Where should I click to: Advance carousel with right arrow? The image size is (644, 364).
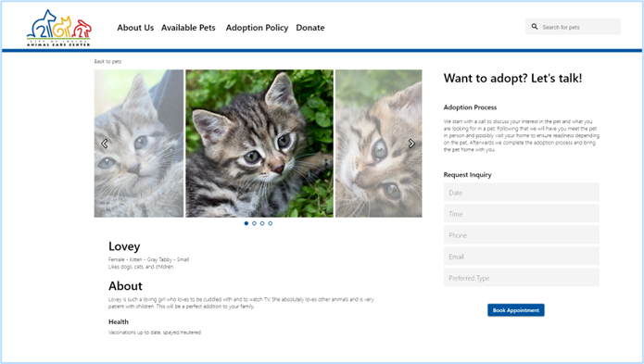(411, 144)
